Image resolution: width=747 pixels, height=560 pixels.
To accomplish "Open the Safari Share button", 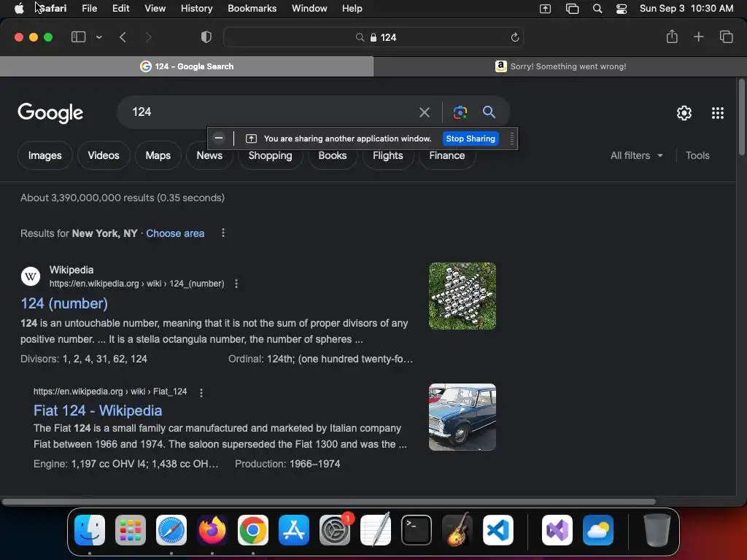I will tap(672, 36).
